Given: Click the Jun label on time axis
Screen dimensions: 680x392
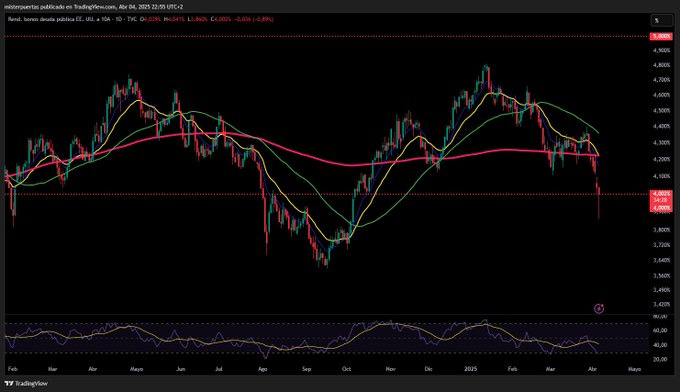Looking at the screenshot, I should (x=180, y=369).
